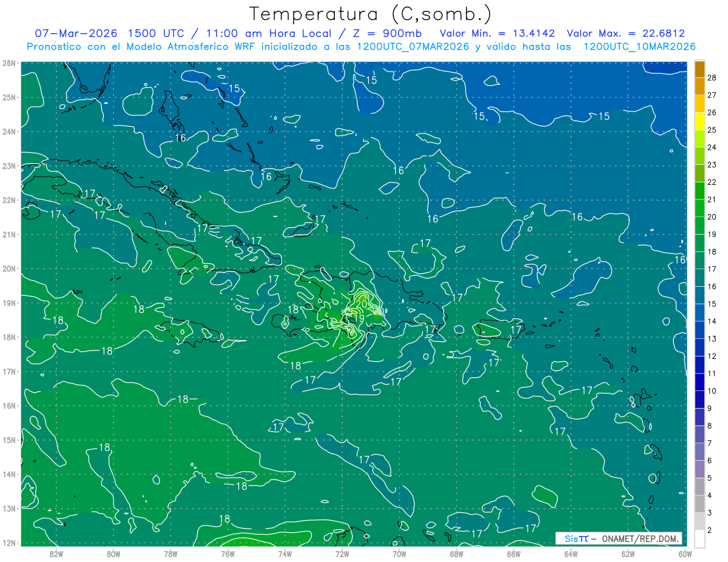Click the "20N" latitude axis label
Screen dimensions: 728x562
pos(8,269)
